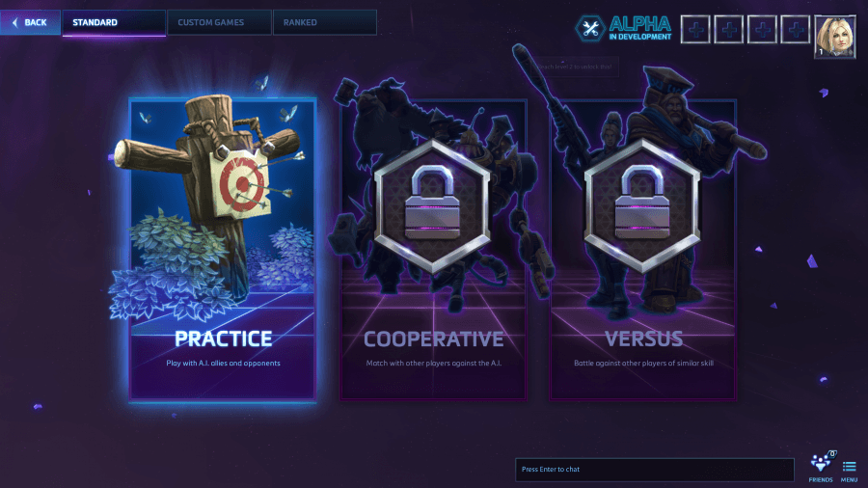
Task: Go back using the Back button
Action: 30,23
